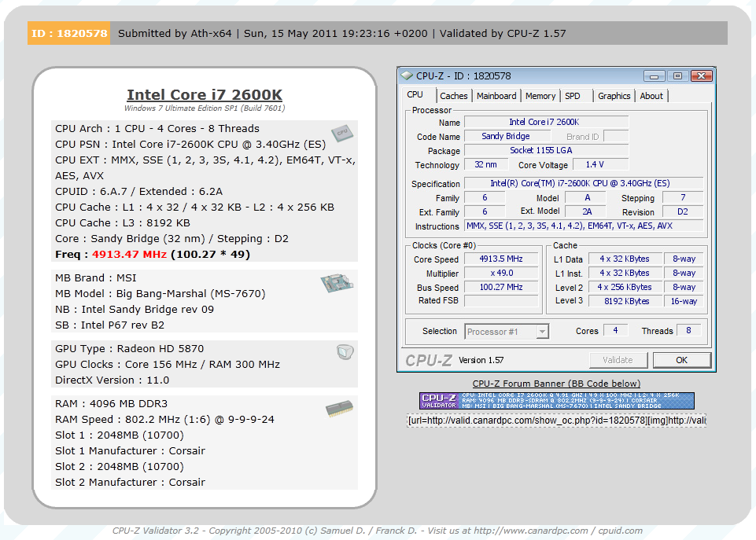The height and width of the screenshot is (540, 756).
Task: Click the Slot 1 Manufacturer Corsair line
Action: coord(130,451)
